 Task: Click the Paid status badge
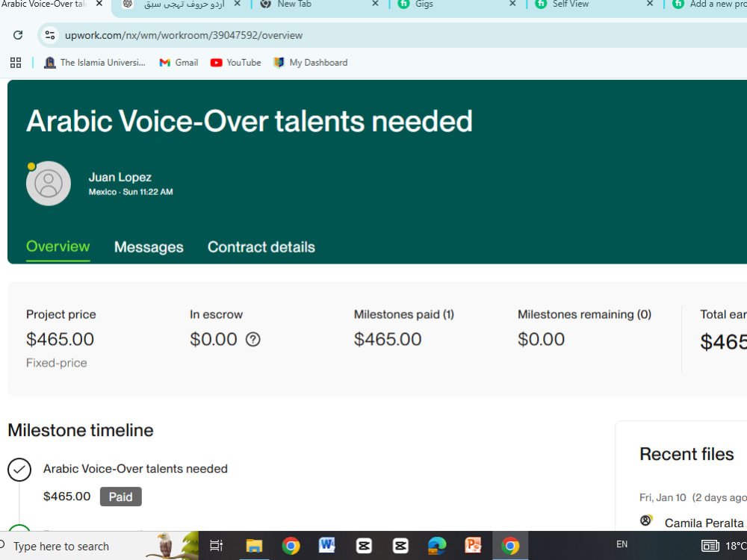[x=120, y=497]
